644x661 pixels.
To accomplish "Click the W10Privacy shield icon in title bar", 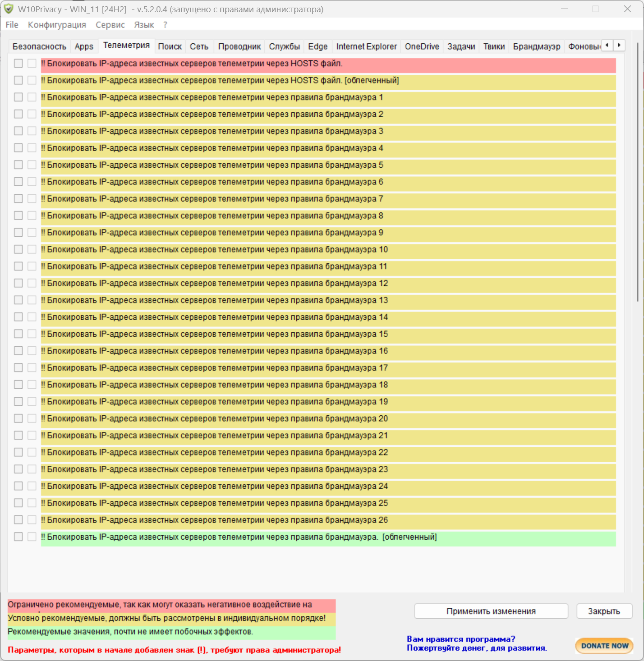I will pos(9,9).
